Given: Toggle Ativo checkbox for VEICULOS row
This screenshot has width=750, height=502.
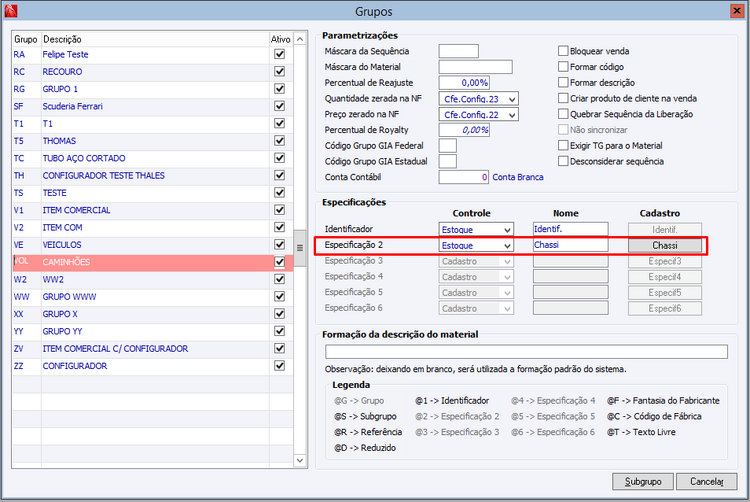Looking at the screenshot, I should pyautogui.click(x=279, y=244).
